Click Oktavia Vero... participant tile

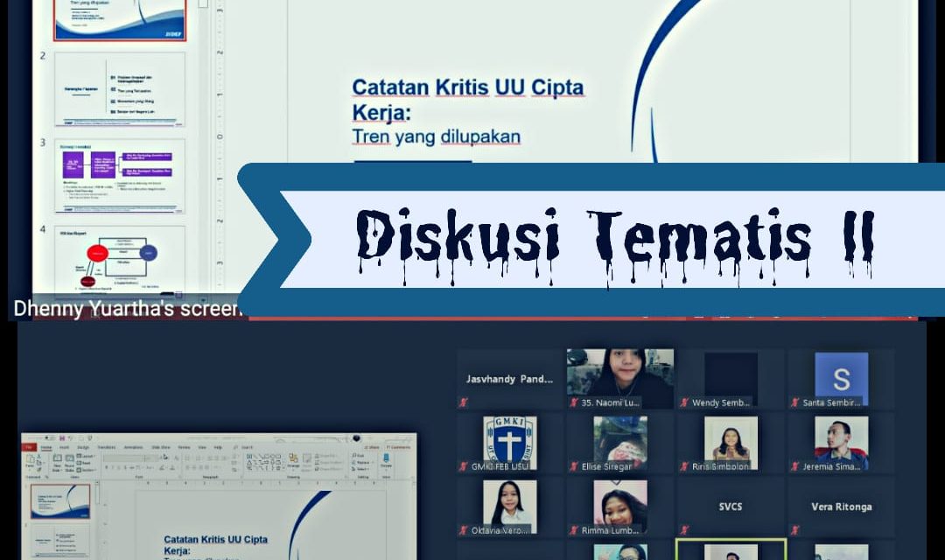click(x=510, y=507)
